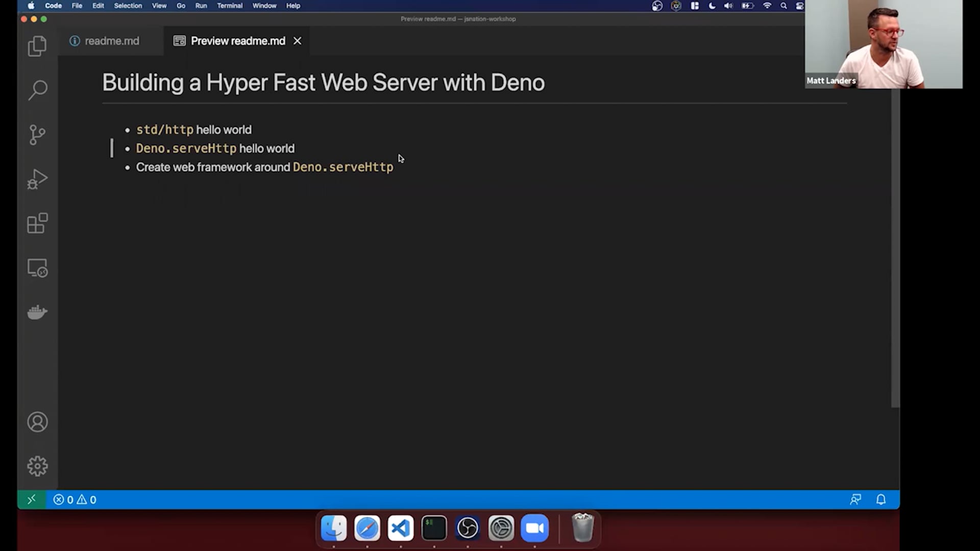Open notifications bell in status bar
Image resolution: width=980 pixels, height=551 pixels.
[x=881, y=499]
